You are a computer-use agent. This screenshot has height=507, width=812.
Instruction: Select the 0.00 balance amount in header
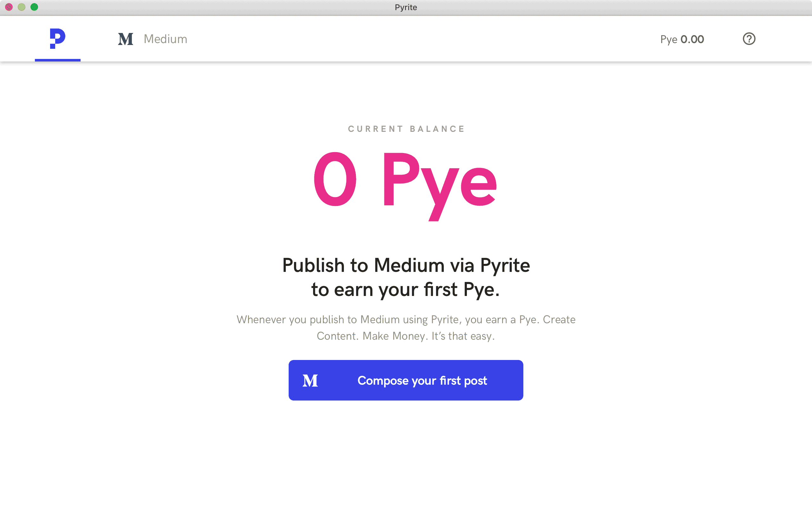click(x=692, y=39)
